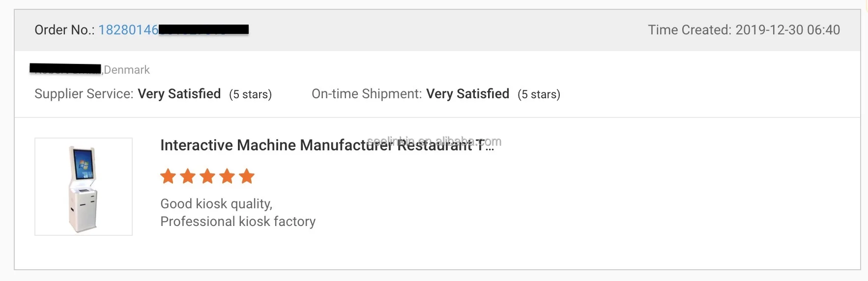Click the "Order No.:" label
The image size is (868, 281).
click(64, 30)
